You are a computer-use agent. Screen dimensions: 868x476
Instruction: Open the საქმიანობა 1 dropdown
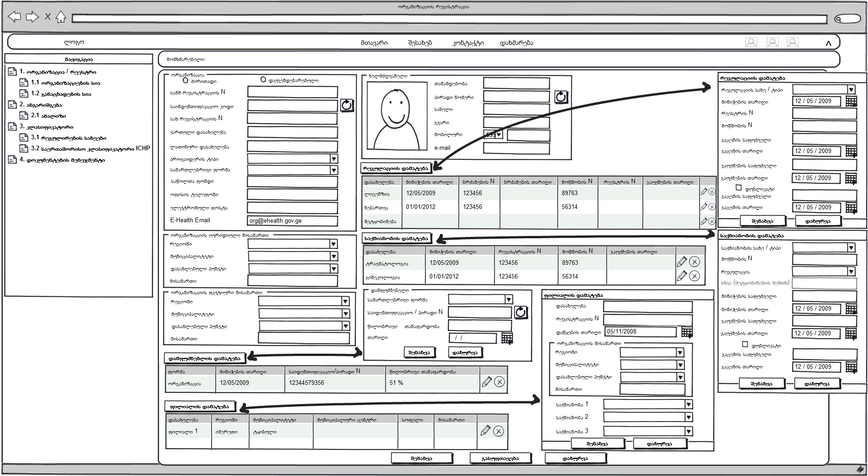(x=688, y=404)
